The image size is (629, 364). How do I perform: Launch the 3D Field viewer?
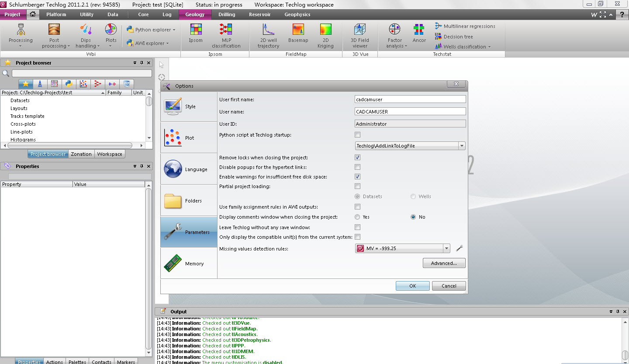tap(360, 35)
